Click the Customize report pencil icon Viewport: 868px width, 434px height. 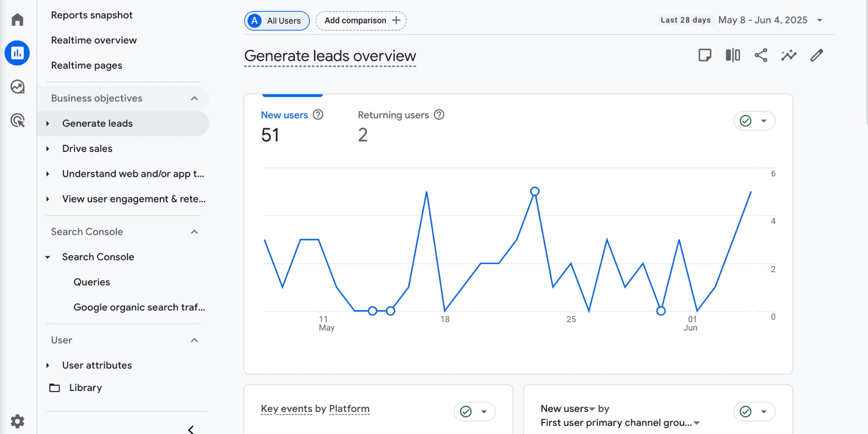coord(816,55)
